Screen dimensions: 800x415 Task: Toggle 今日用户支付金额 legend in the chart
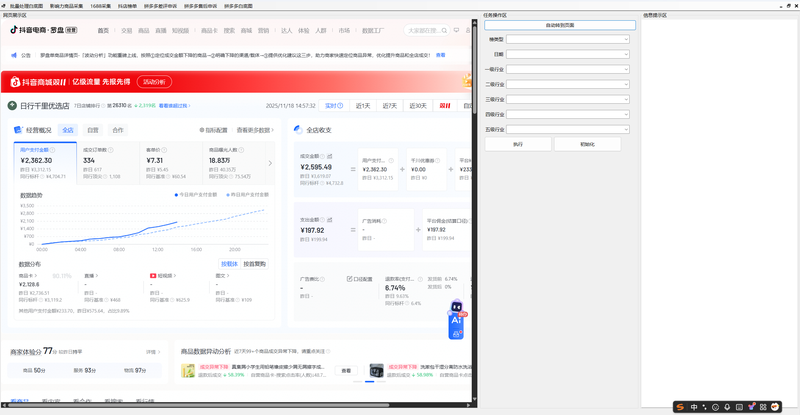click(196, 194)
